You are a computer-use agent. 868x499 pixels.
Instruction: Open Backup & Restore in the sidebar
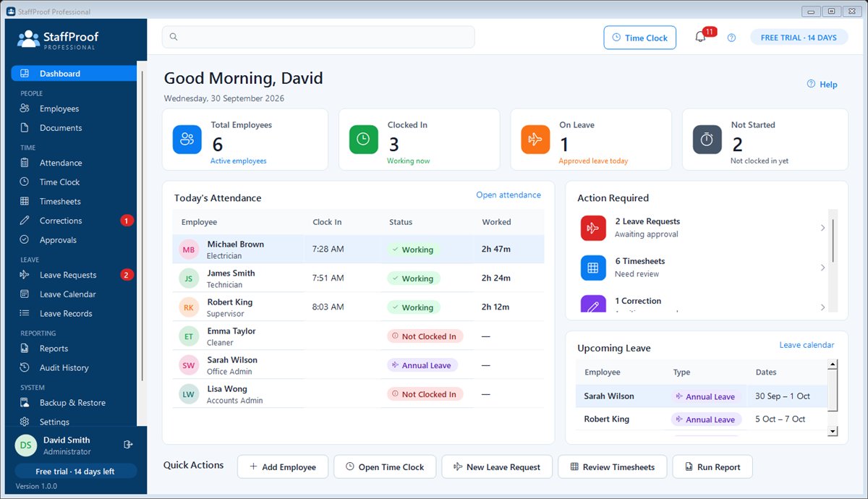74,403
